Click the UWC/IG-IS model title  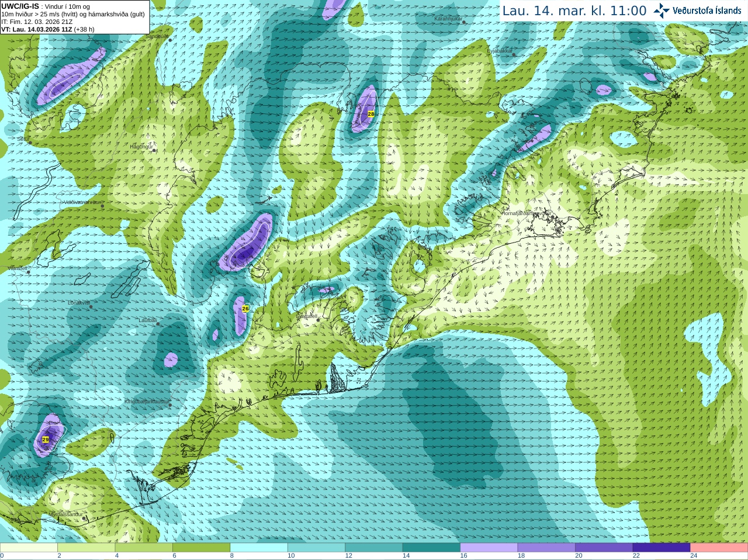coord(20,6)
